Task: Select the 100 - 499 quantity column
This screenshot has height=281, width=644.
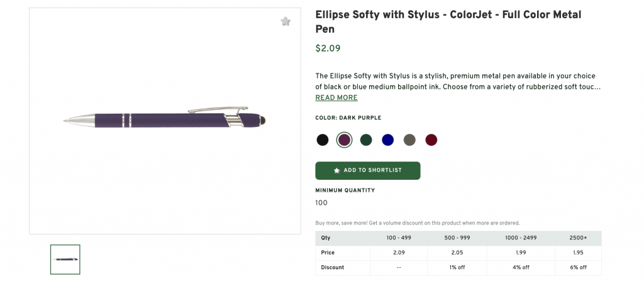Action: click(399, 238)
